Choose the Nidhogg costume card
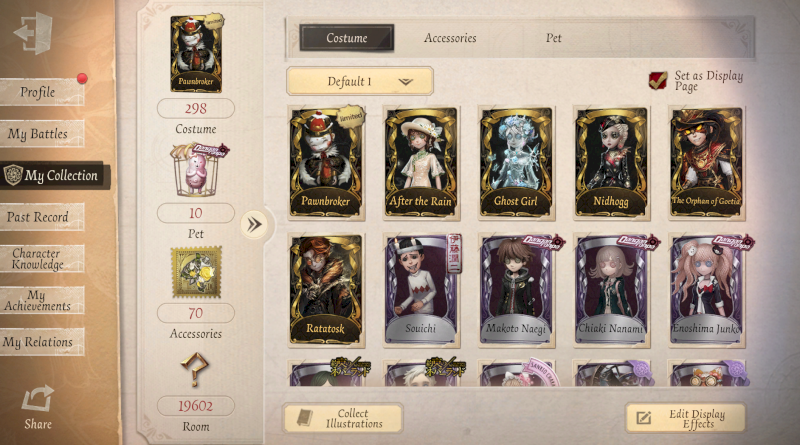Screen dimensions: 800x445 click(611, 163)
